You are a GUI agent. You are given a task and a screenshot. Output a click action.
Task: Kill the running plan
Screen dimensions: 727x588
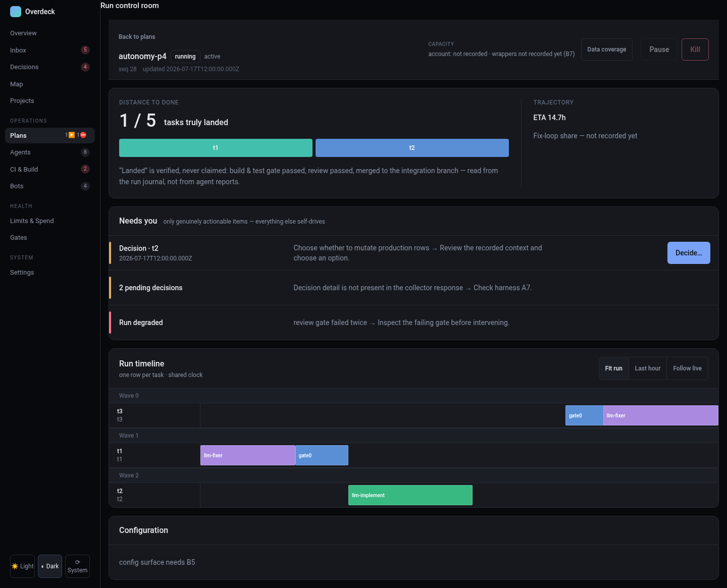pos(695,49)
